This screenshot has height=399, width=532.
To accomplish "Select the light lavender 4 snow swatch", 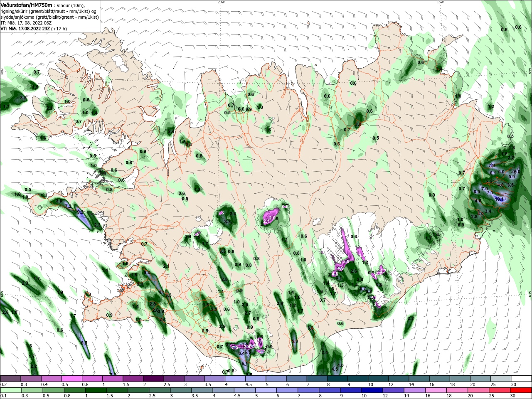I will [235, 379].
